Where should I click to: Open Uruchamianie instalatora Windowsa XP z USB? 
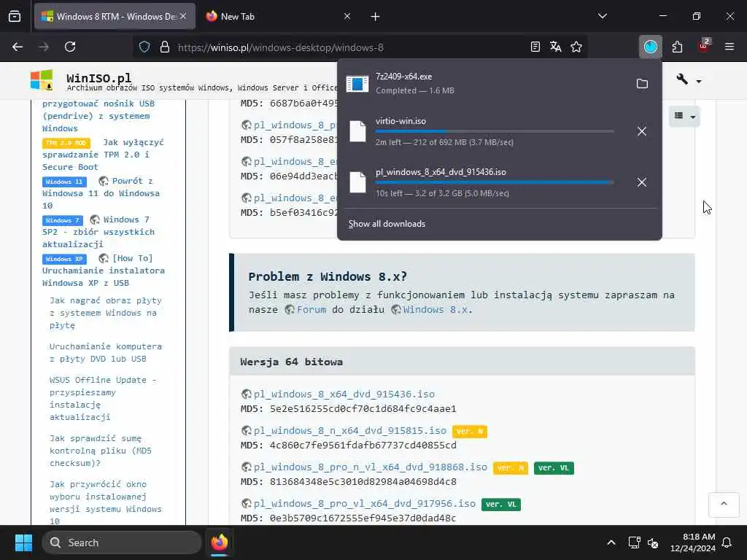[104, 271]
